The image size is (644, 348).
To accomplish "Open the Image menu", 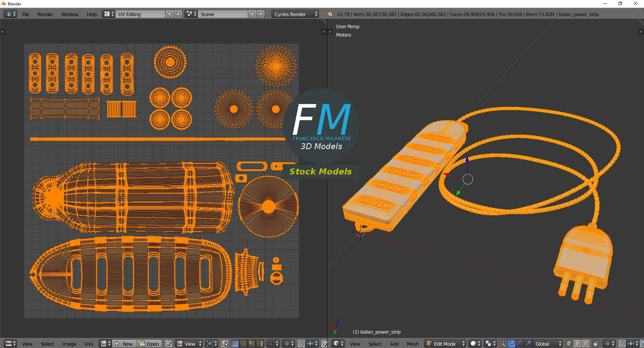I will (x=69, y=344).
